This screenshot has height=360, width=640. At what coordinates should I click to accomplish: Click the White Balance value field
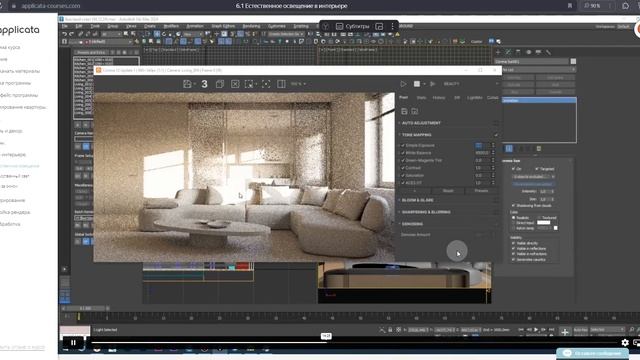click(482, 153)
